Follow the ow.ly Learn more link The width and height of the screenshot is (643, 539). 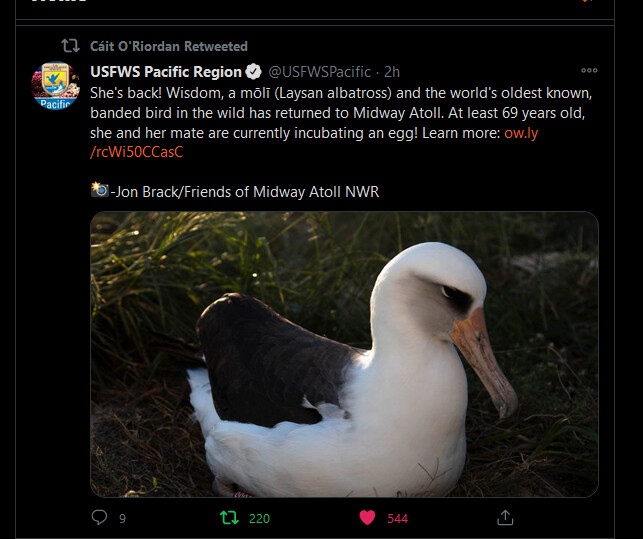tap(520, 133)
